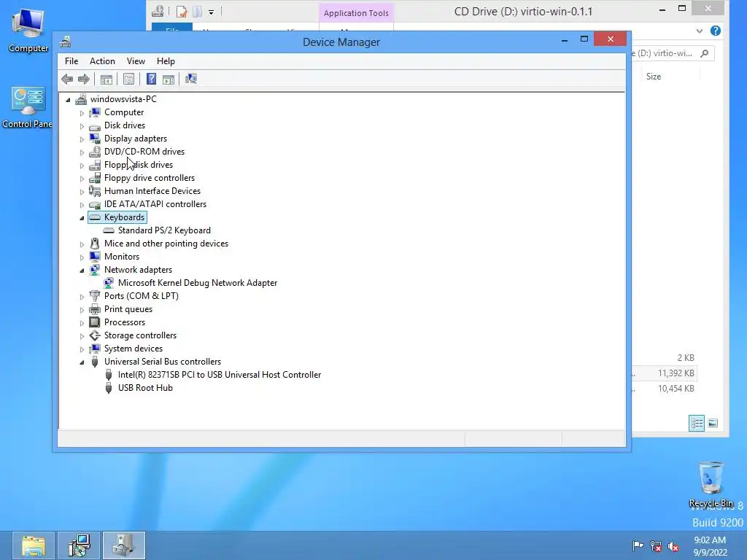
Task: Open Quick Access Toolbar customize dropdown
Action: tap(211, 12)
